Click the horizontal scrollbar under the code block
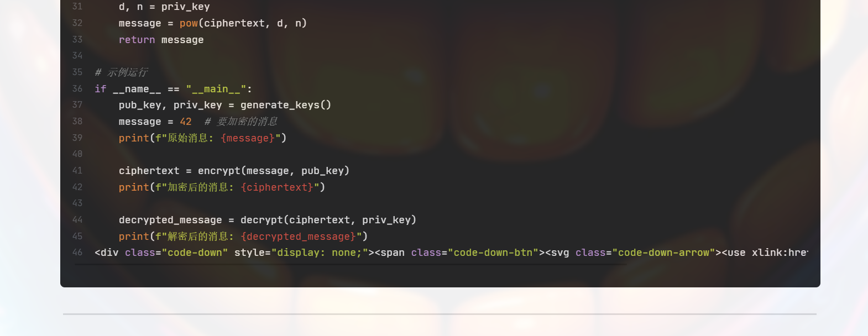Screen dimensions: 868x336 (x=351, y=264)
